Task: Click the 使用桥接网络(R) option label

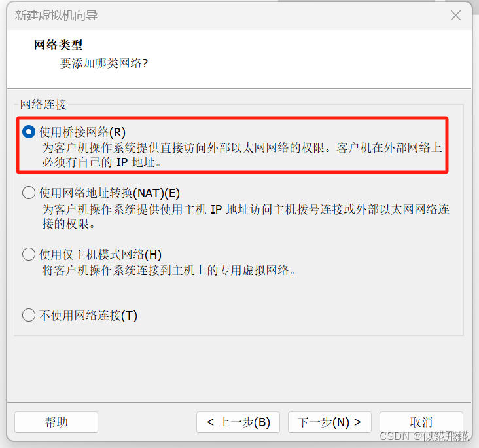Action: (82, 132)
